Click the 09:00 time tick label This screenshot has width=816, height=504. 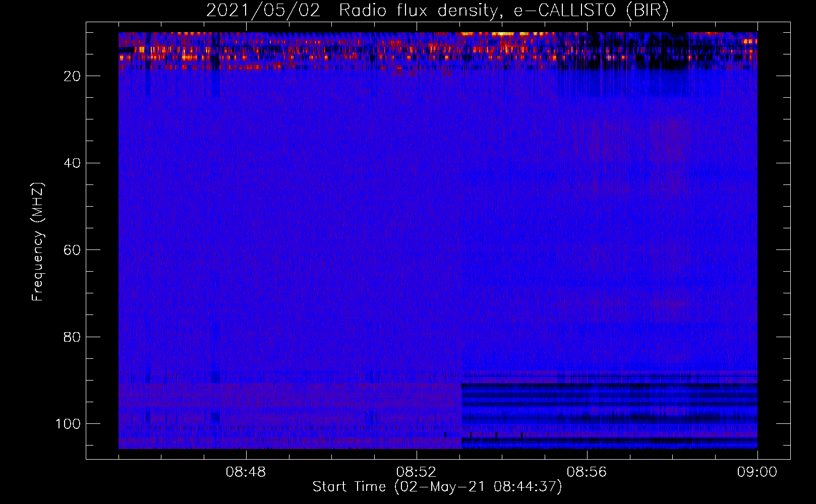[757, 472]
